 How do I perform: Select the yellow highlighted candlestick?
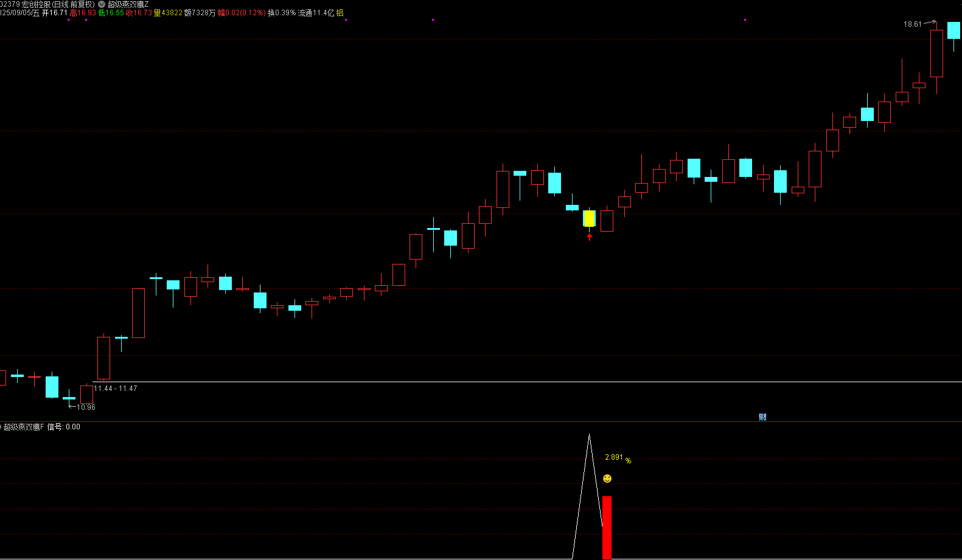(589, 218)
